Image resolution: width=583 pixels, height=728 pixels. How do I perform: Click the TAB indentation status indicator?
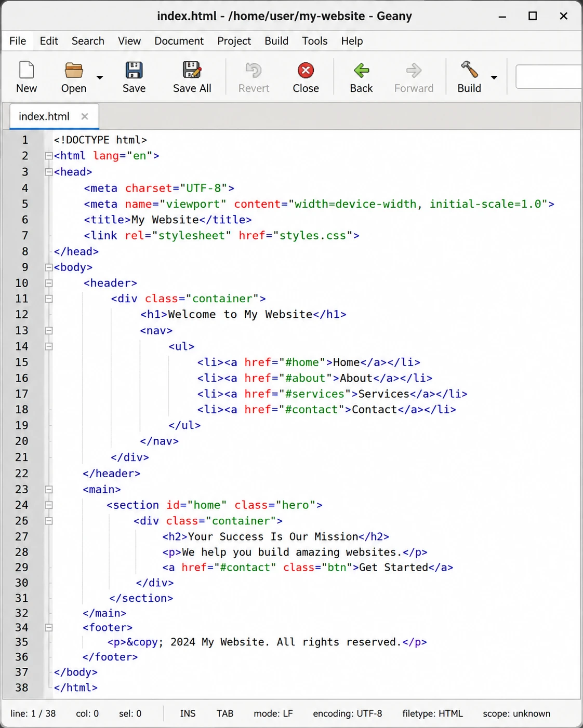[225, 713]
